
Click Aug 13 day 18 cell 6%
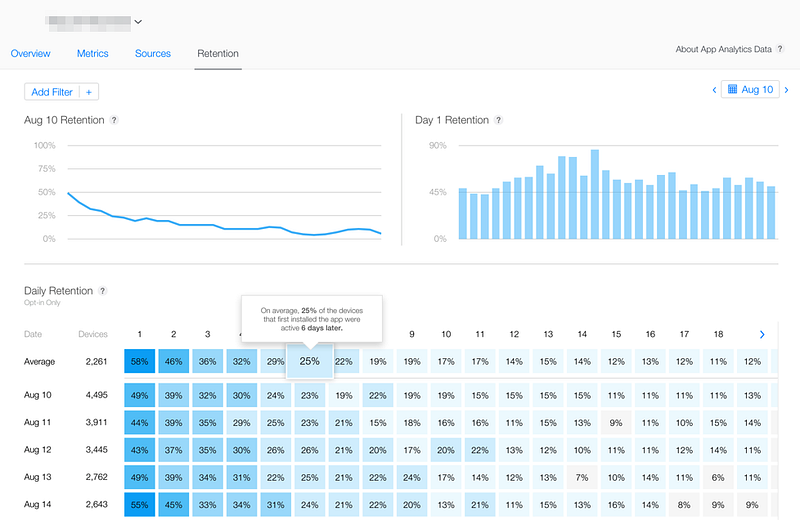pyautogui.click(x=718, y=478)
